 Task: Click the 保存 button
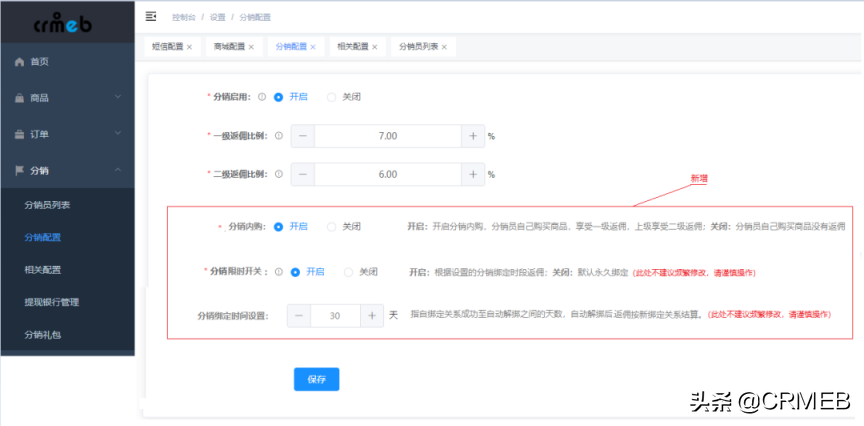[316, 379]
